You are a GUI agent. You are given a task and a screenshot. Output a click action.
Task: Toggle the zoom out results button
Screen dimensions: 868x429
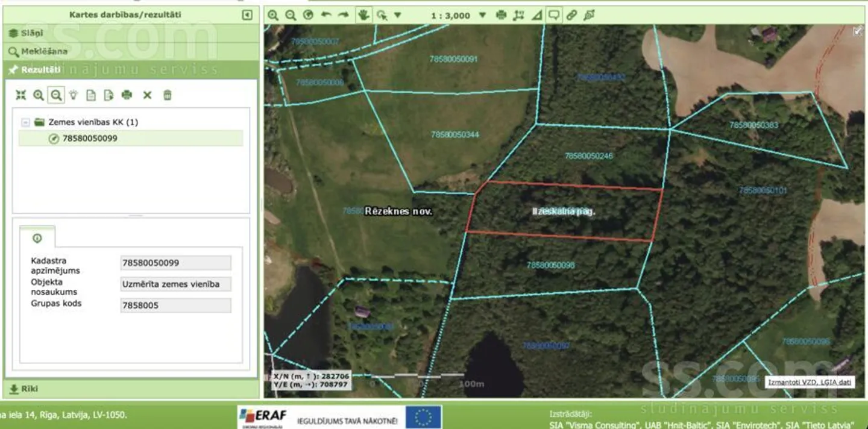tap(56, 95)
